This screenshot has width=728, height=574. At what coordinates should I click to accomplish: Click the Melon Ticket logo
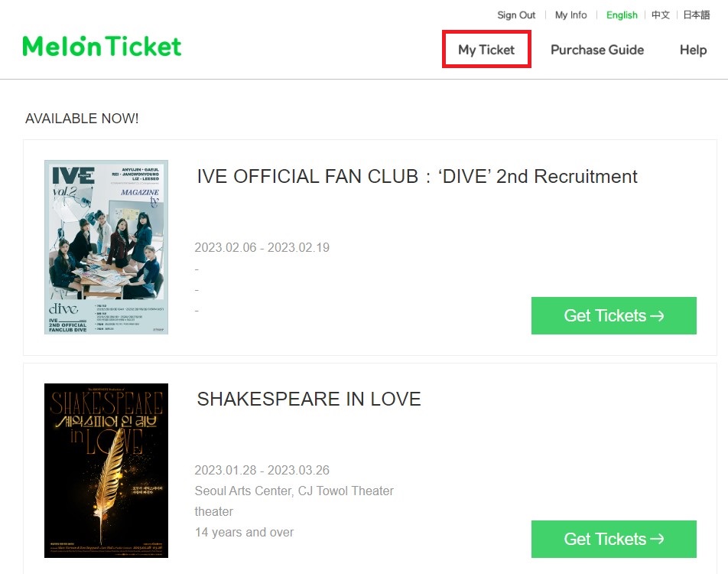[x=102, y=47]
